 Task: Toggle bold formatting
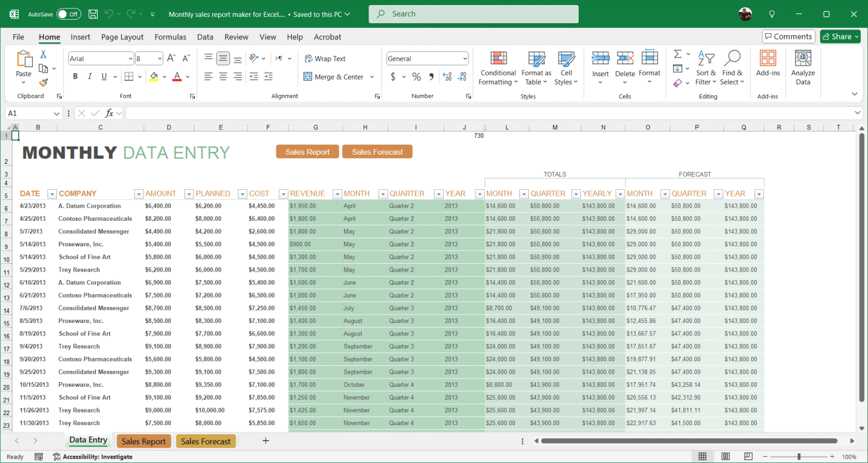(x=75, y=76)
